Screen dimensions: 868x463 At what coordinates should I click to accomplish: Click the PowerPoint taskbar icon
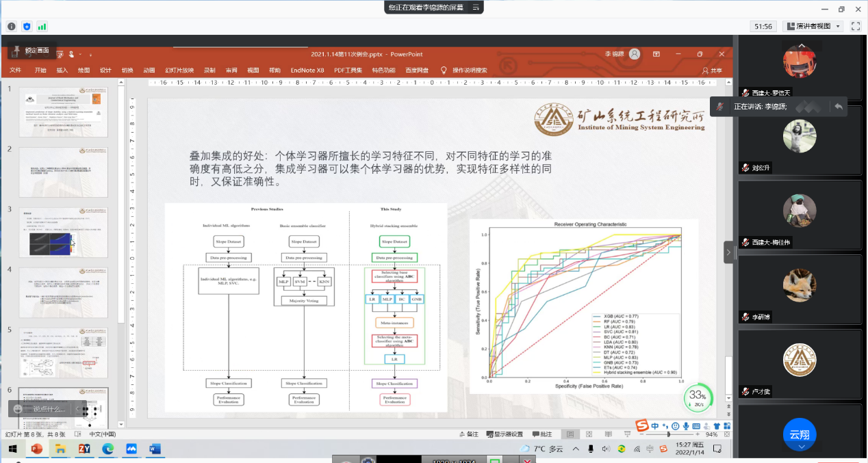pyautogui.click(x=36, y=449)
